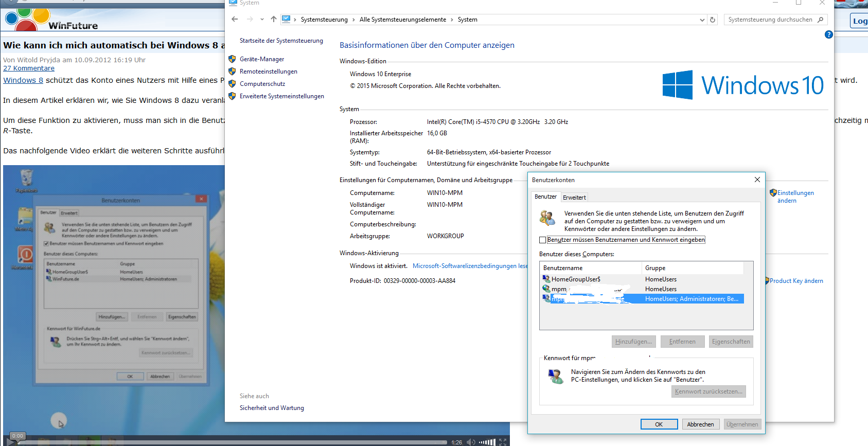The width and height of the screenshot is (868, 446).
Task: Toggle Benutzer müssen Benutzernamen und Kennwort eingeben
Action: [542, 240]
